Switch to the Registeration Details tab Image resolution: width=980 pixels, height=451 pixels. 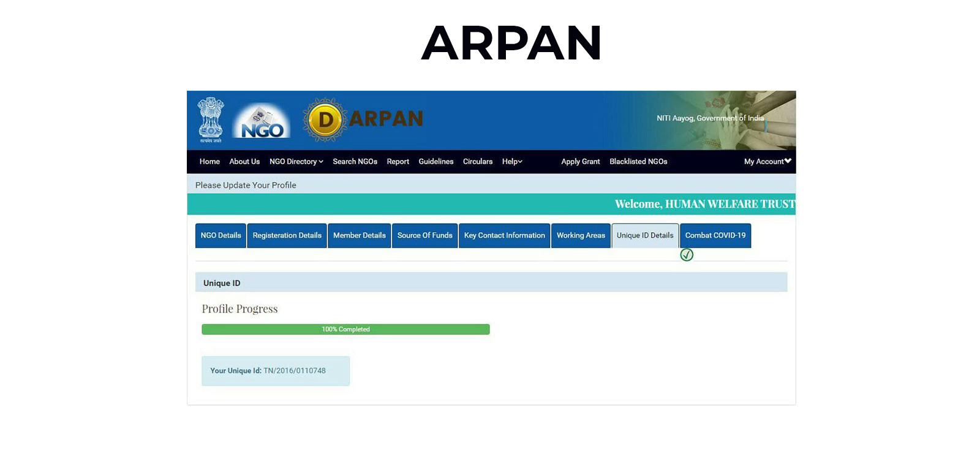coord(287,235)
